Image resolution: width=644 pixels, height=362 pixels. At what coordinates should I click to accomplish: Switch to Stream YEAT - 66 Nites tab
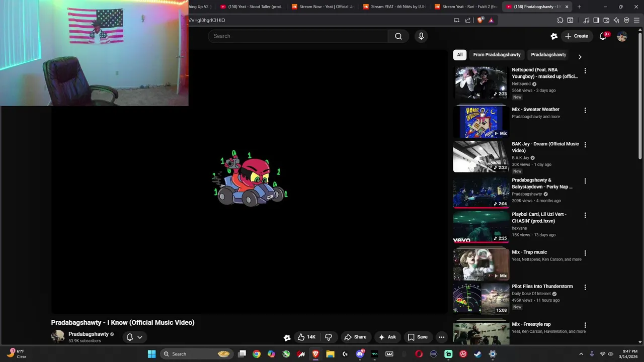tap(394, 7)
